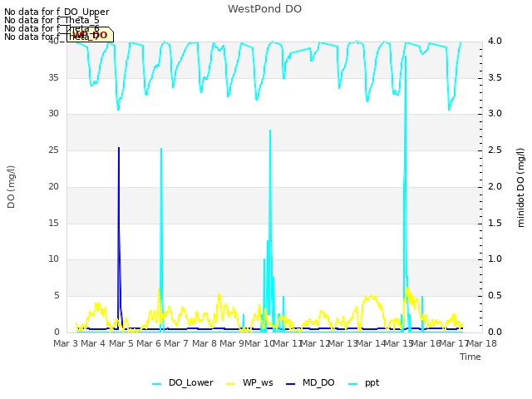Click the ppt legend label
Image resolution: width=532 pixels, height=399 pixels.
click(372, 383)
